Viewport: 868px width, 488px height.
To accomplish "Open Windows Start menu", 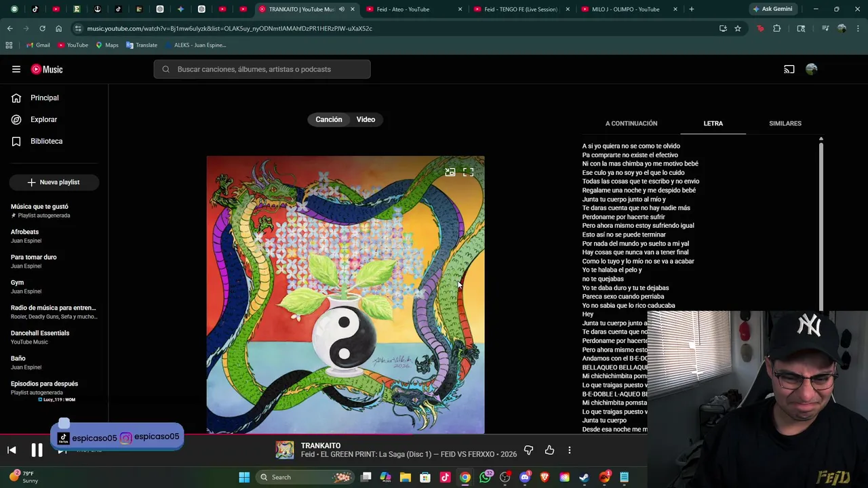I will tap(244, 477).
